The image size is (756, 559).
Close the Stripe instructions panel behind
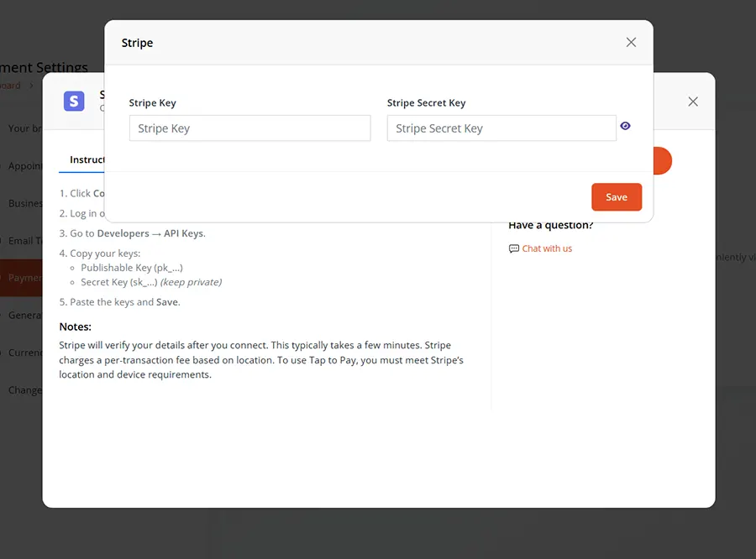click(x=693, y=102)
